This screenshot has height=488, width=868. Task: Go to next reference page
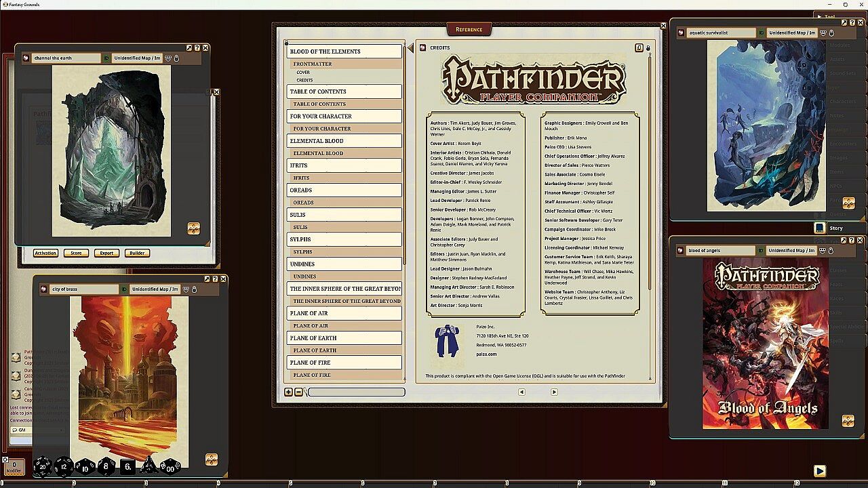[x=554, y=392]
